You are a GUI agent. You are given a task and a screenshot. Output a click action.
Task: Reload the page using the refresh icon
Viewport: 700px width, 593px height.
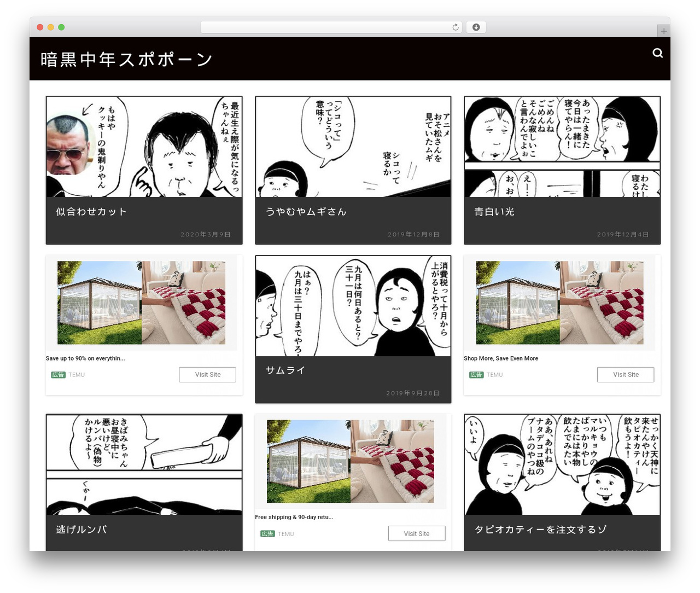point(456,27)
